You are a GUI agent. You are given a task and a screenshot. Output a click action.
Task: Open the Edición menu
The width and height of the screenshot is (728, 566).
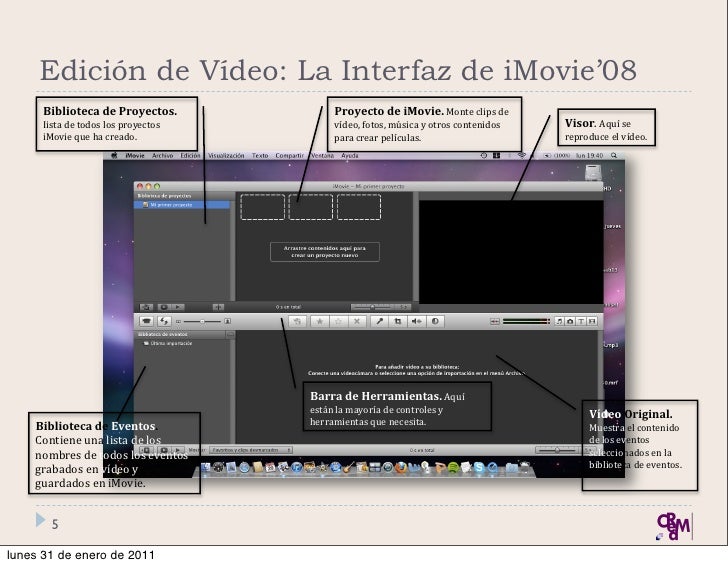point(190,156)
